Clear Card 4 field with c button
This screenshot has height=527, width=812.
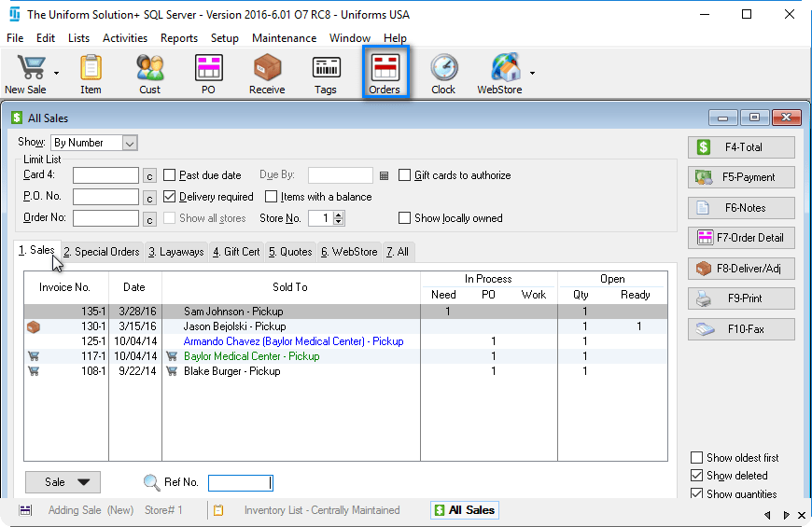click(149, 176)
